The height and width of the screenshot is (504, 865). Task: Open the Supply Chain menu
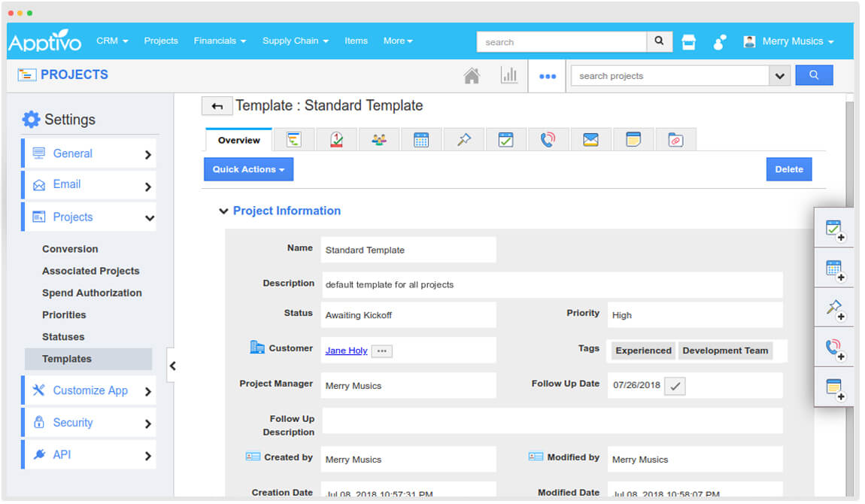click(x=295, y=41)
